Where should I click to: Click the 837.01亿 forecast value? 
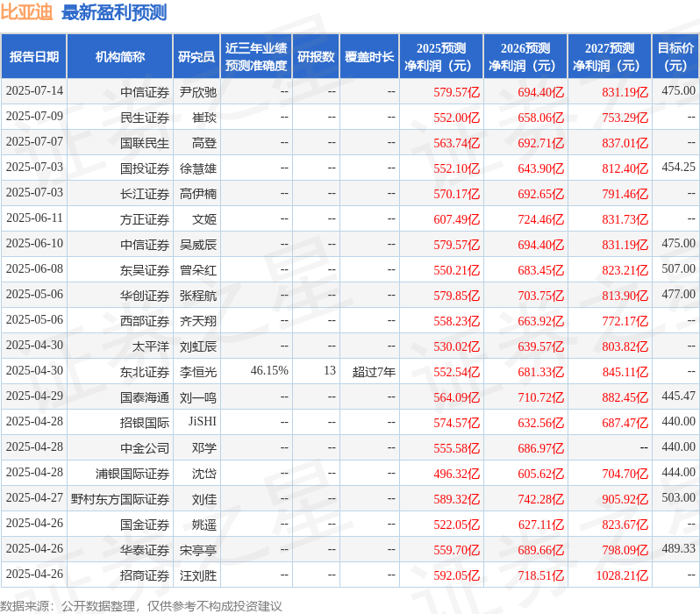(x=625, y=143)
